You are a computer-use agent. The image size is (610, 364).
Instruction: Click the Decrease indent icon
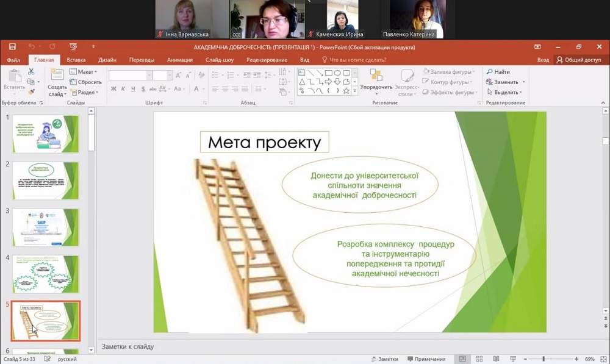[247, 75]
